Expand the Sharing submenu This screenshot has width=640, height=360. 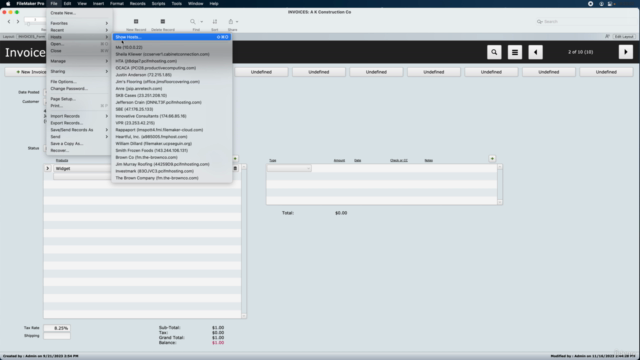79,71
